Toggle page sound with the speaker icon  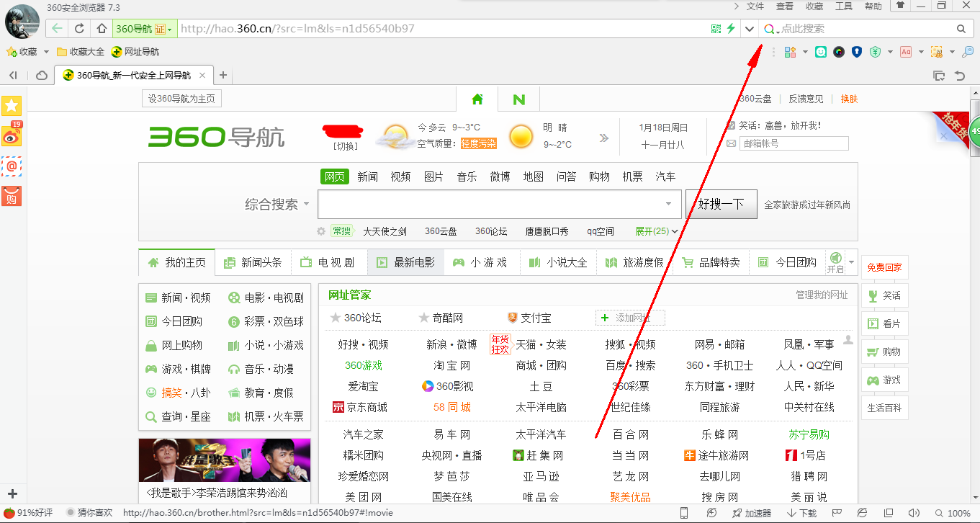914,513
